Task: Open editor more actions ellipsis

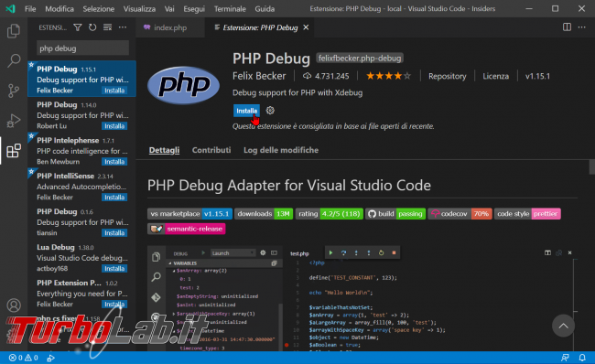Action: pyautogui.click(x=581, y=27)
